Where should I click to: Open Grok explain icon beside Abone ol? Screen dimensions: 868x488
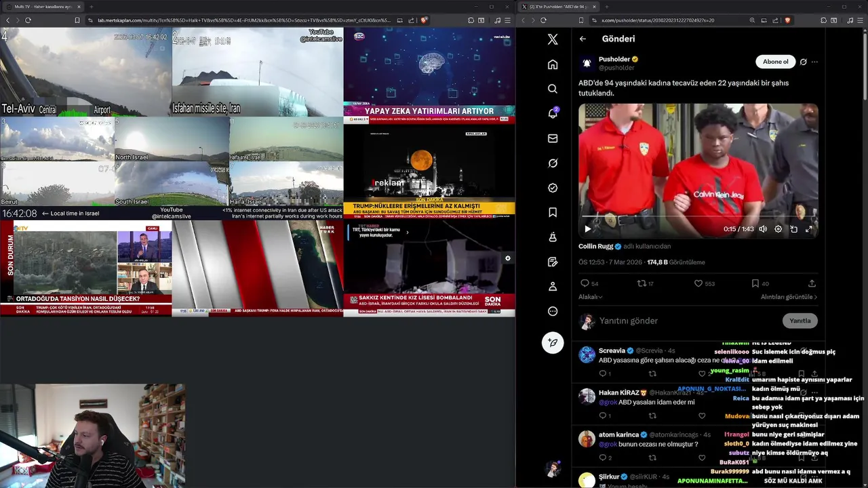(803, 62)
